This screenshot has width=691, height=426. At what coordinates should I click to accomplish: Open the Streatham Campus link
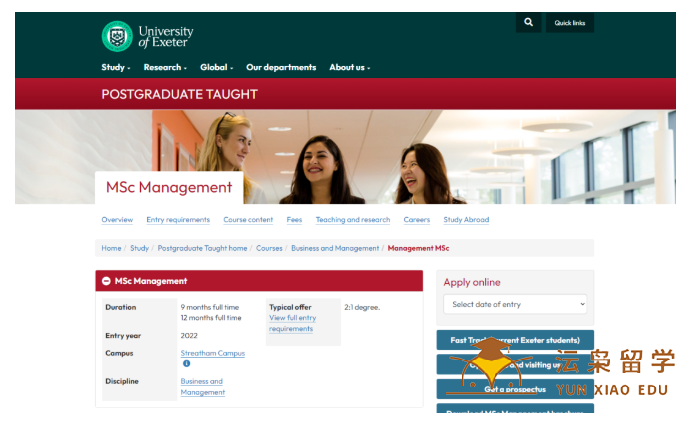pos(212,353)
